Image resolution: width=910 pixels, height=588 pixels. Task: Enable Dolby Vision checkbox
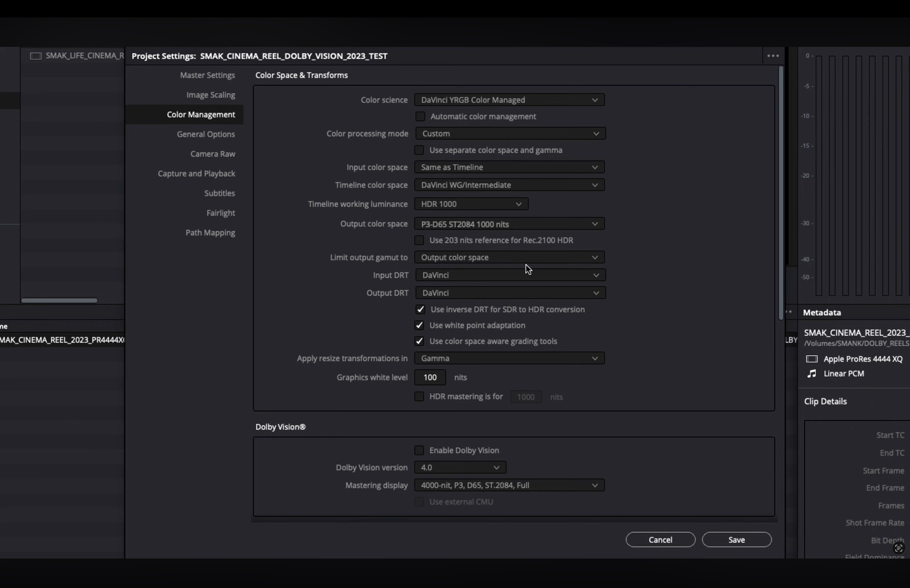[419, 451]
